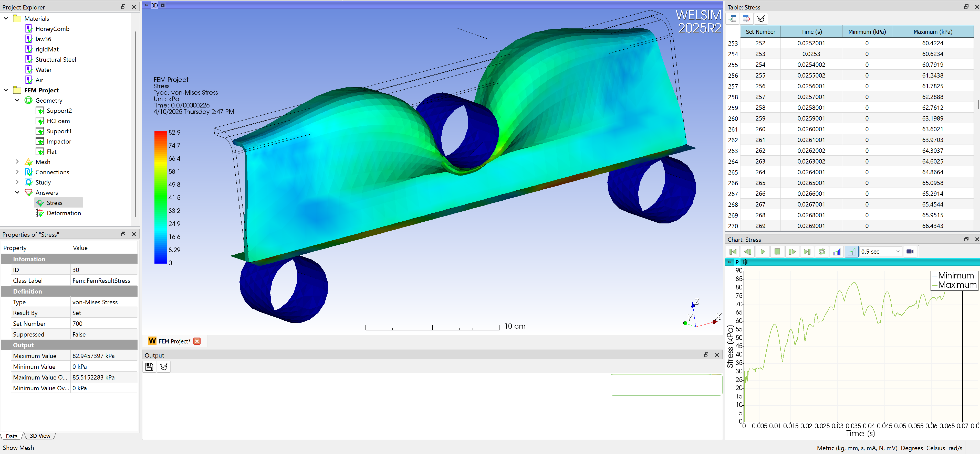The height and width of the screenshot is (454, 980).
Task: Click the import table data icon
Action: [732, 19]
